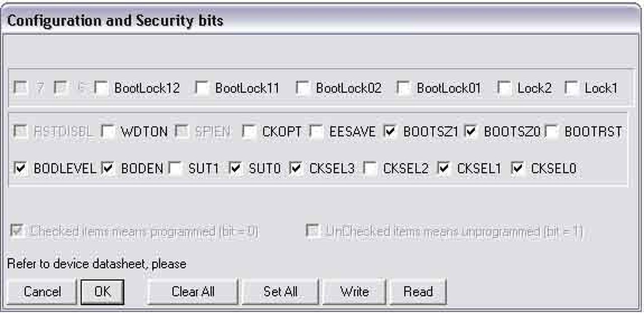
Task: Enable the CKOPT fuse bit
Action: [249, 132]
